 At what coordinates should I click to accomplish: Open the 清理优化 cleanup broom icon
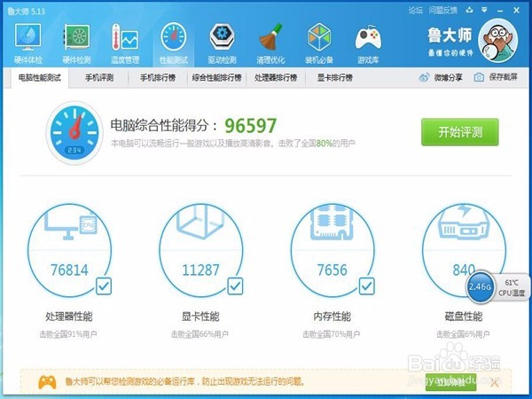click(x=270, y=43)
